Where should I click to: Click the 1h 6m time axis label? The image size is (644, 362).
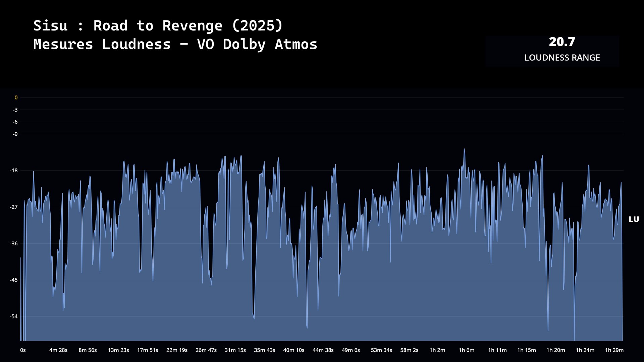[x=467, y=350]
